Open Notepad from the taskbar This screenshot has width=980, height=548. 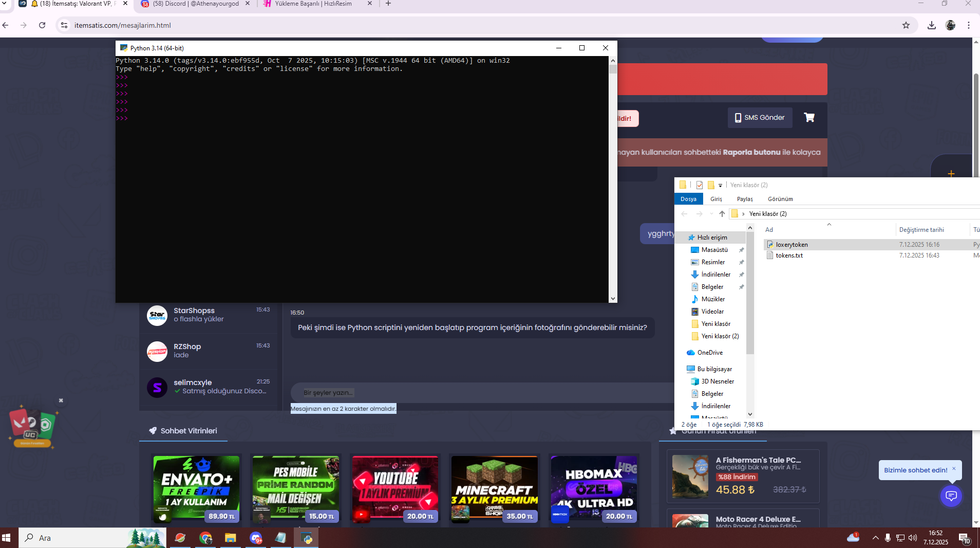280,538
